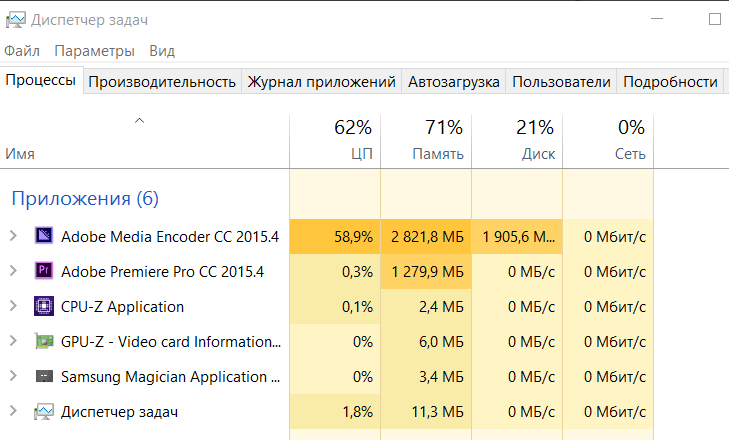The image size is (729, 440).
Task: Sort processes by the Имя column header
Action: (x=145, y=141)
